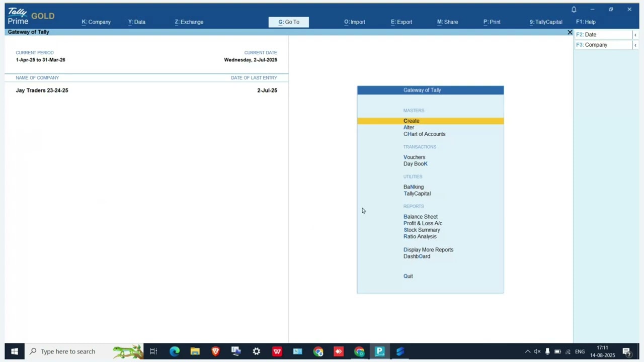The height and width of the screenshot is (362, 644).
Task: Expand the arrow beside F3: Company
Action: point(635,45)
